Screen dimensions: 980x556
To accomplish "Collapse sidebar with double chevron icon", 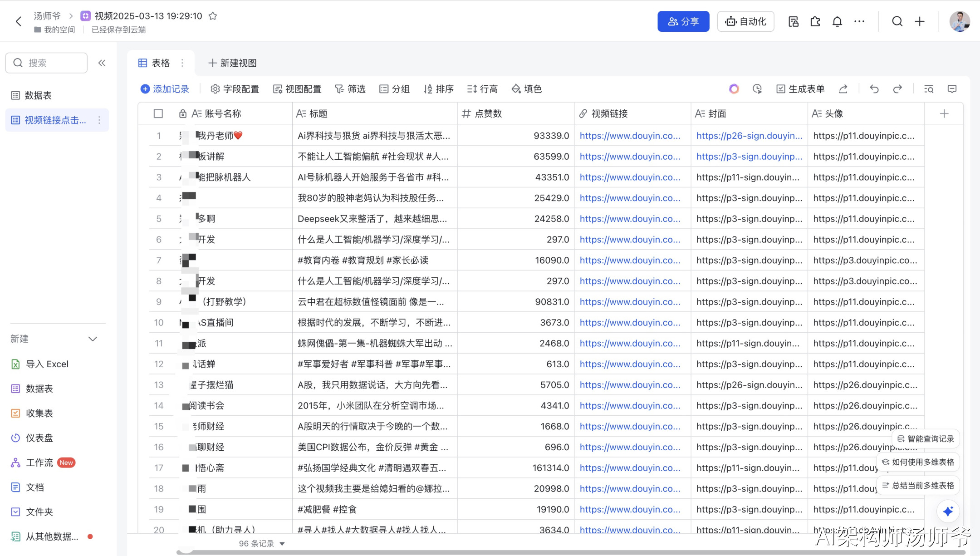I will [102, 63].
